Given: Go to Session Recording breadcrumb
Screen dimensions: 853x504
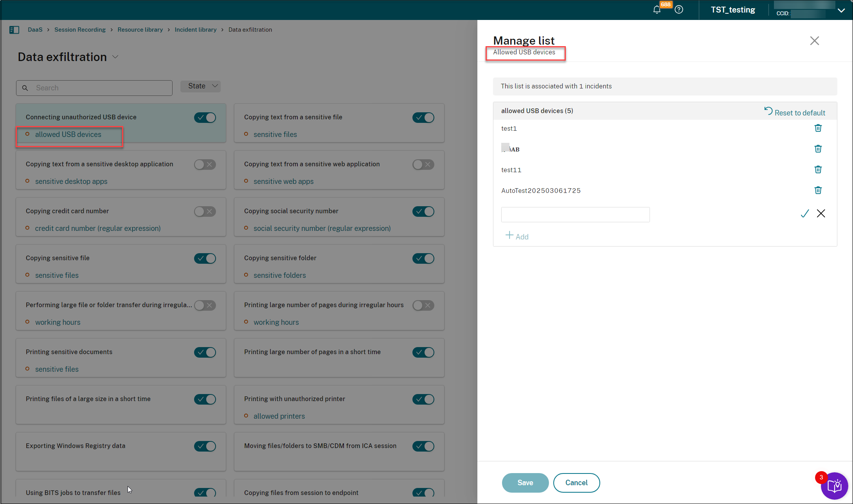Looking at the screenshot, I should [x=80, y=30].
